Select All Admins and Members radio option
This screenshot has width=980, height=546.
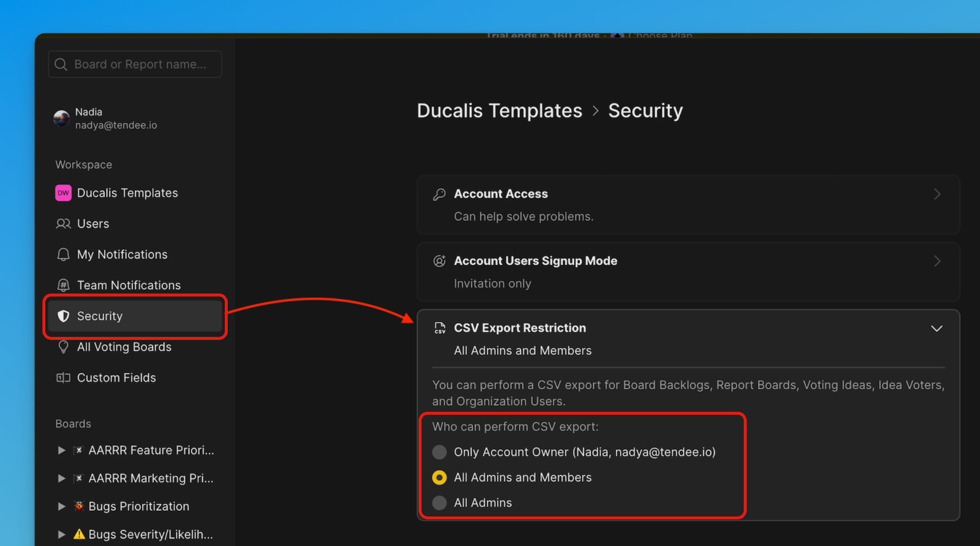[x=439, y=478]
